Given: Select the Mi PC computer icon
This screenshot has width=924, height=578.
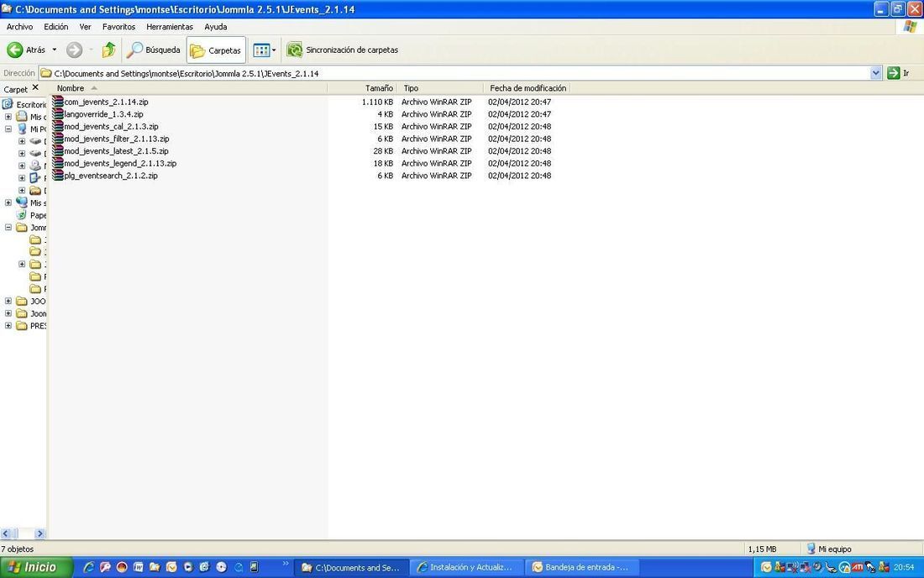Looking at the screenshot, I should (x=22, y=129).
